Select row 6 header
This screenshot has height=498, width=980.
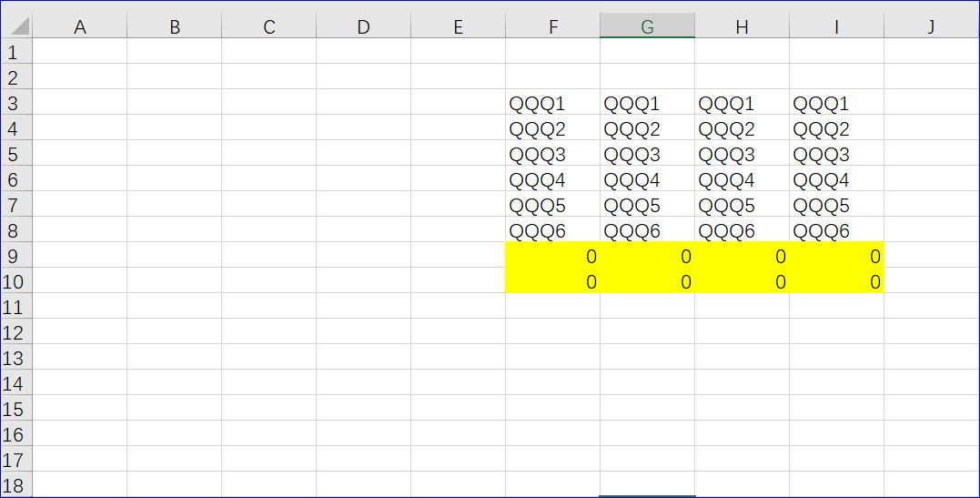17,179
